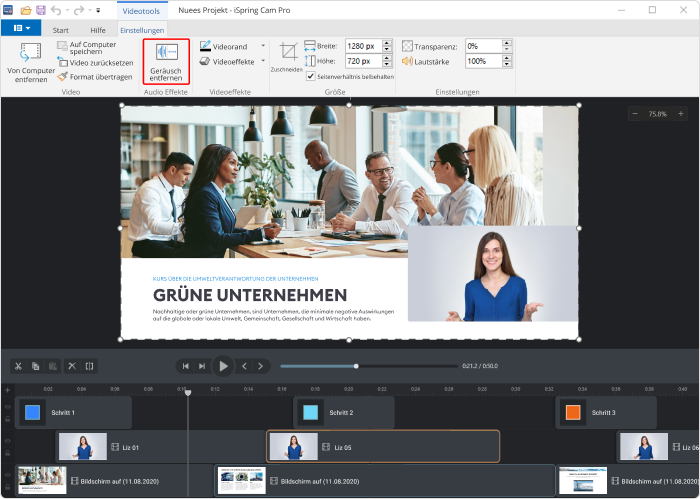Viewport: 700px width, 499px height.
Task: Select the Liz 01 clip thumbnail
Action: coord(83,446)
